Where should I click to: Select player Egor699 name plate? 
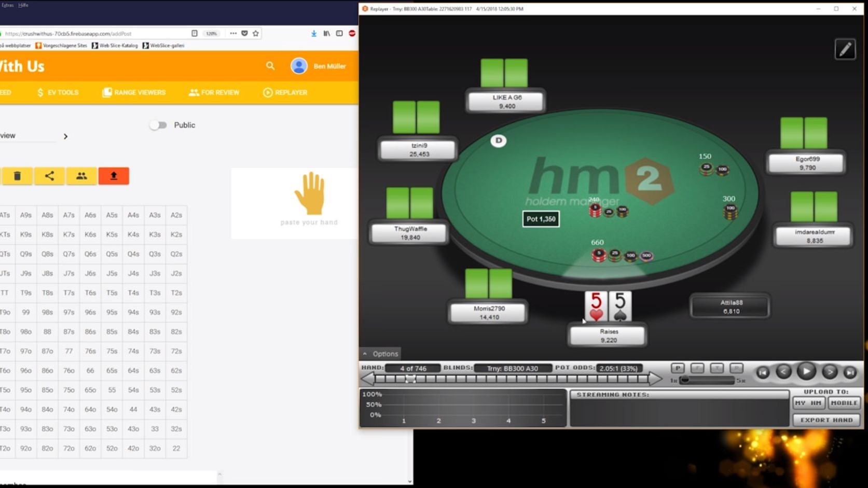tap(807, 163)
